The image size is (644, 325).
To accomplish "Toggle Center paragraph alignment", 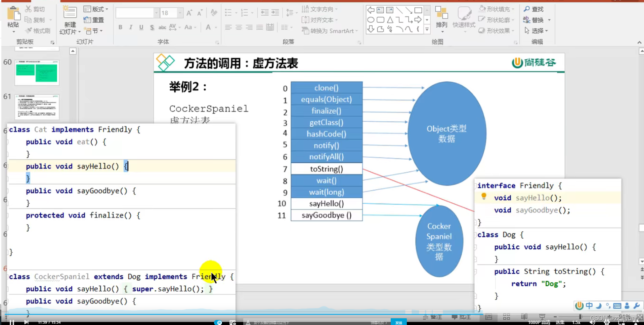I will click(239, 27).
